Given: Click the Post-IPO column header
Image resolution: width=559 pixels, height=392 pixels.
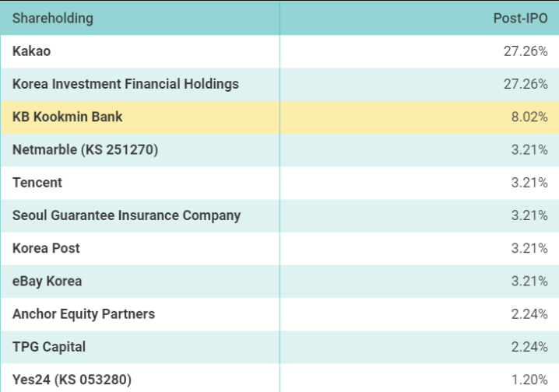Looking at the screenshot, I should (520, 18).
